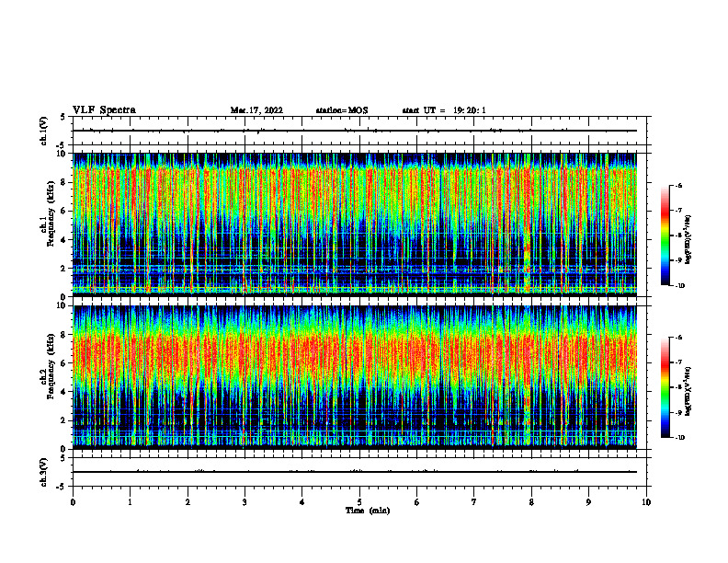Click time axis tick label "4"
The image size is (728, 563).
[302, 502]
